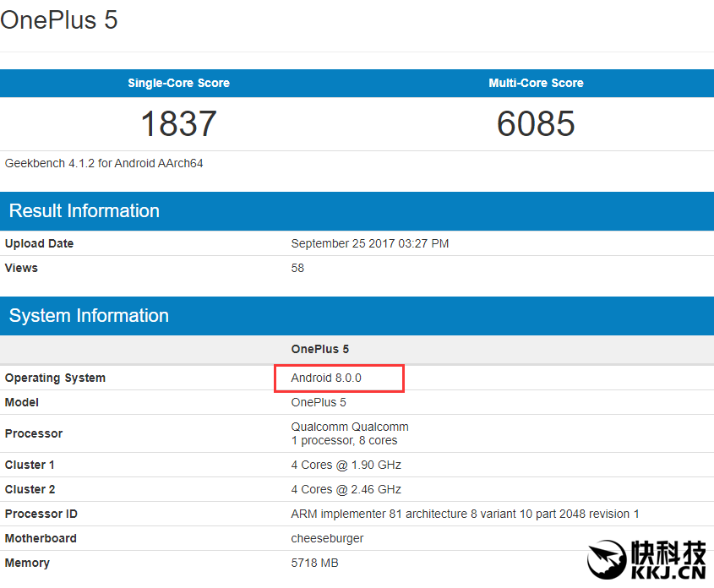Click the cheeseburger motherboard value
Screen dimensions: 714x588
[x=327, y=538]
